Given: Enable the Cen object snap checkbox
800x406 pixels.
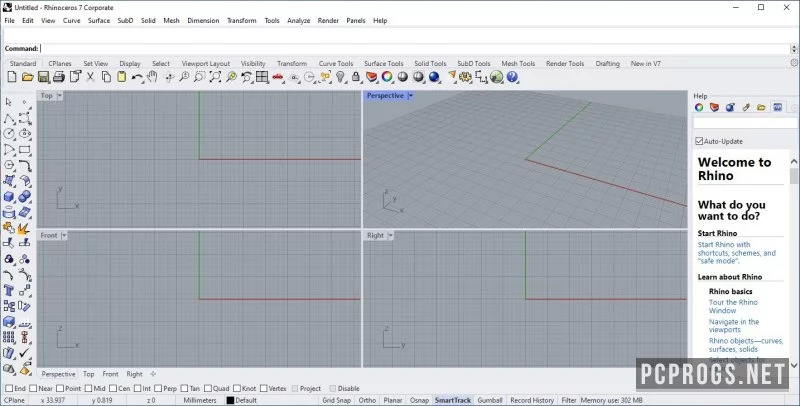Looking at the screenshot, I should tap(113, 389).
